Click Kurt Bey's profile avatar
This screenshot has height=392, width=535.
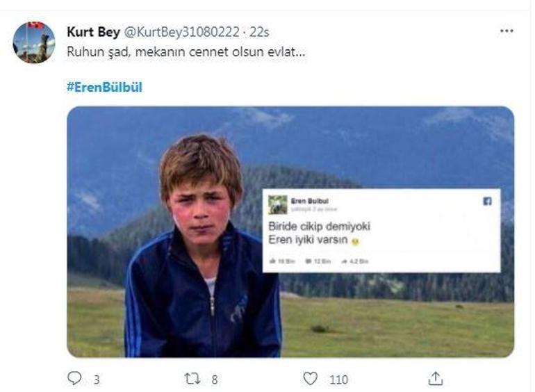(34, 42)
